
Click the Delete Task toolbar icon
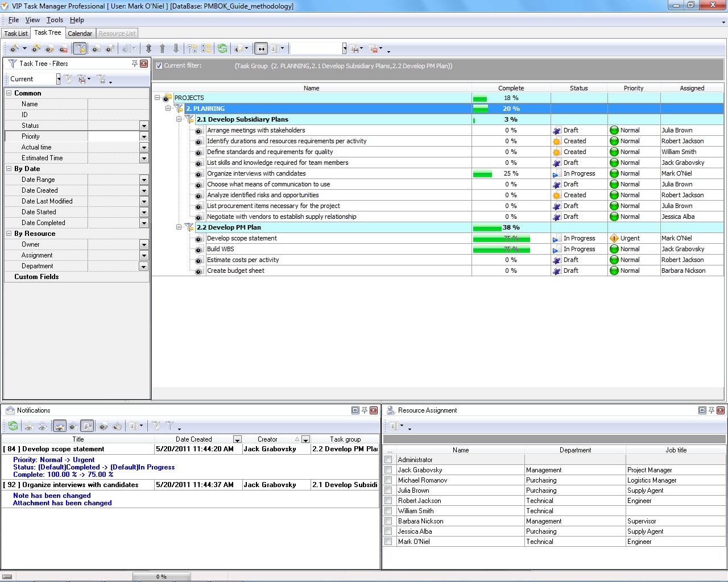click(x=64, y=49)
